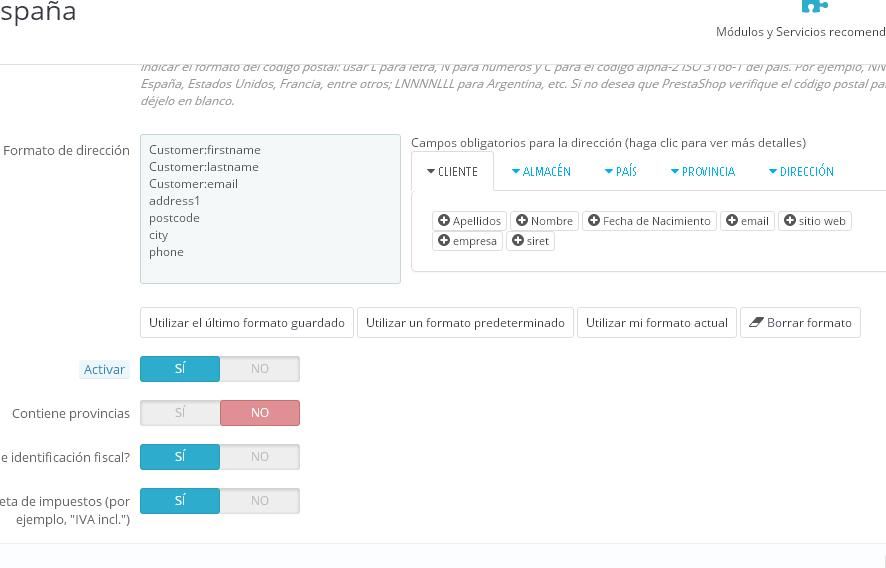Expand the ALMACÉN fields tab
886x568 pixels.
(x=541, y=171)
